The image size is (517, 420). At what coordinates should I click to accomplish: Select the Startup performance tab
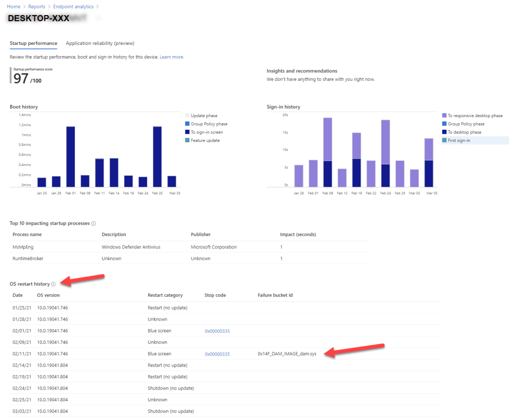click(33, 43)
